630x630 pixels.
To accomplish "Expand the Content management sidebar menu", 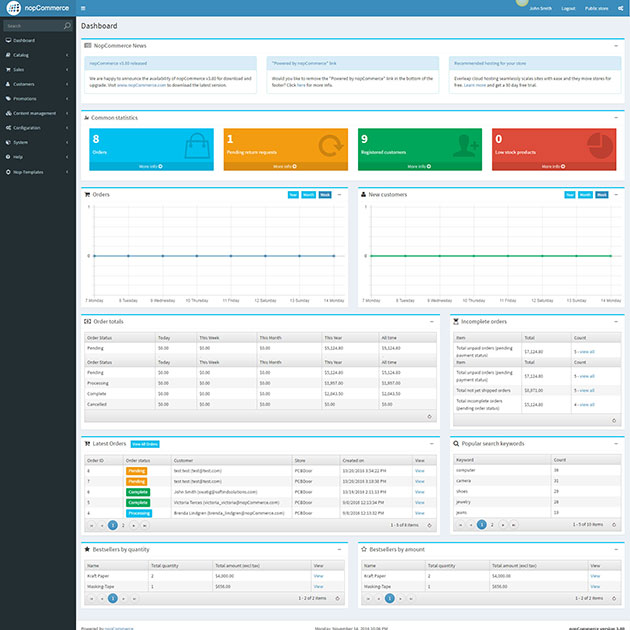I will [38, 113].
